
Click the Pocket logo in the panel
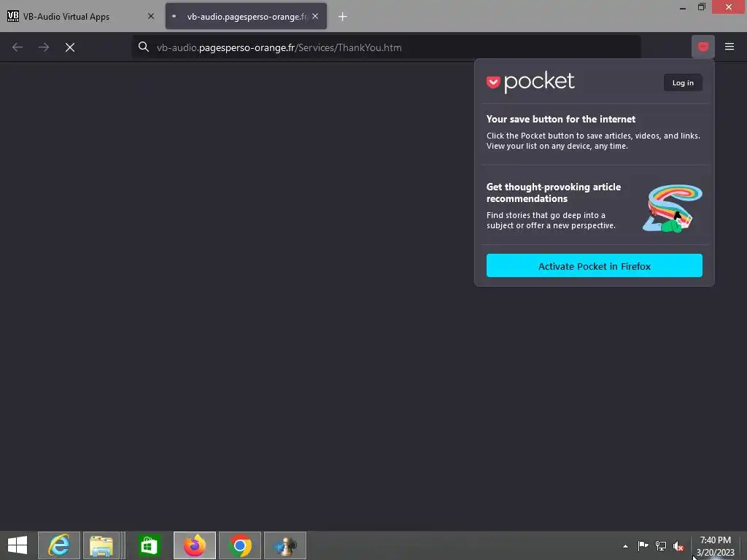[x=530, y=82]
